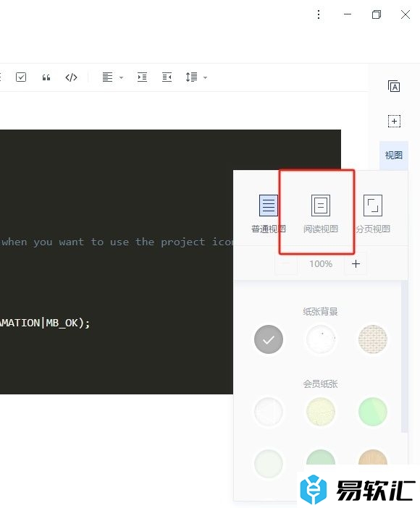Switch to 阅读视图 reading view
The width and height of the screenshot is (420, 508).
coord(321,213)
